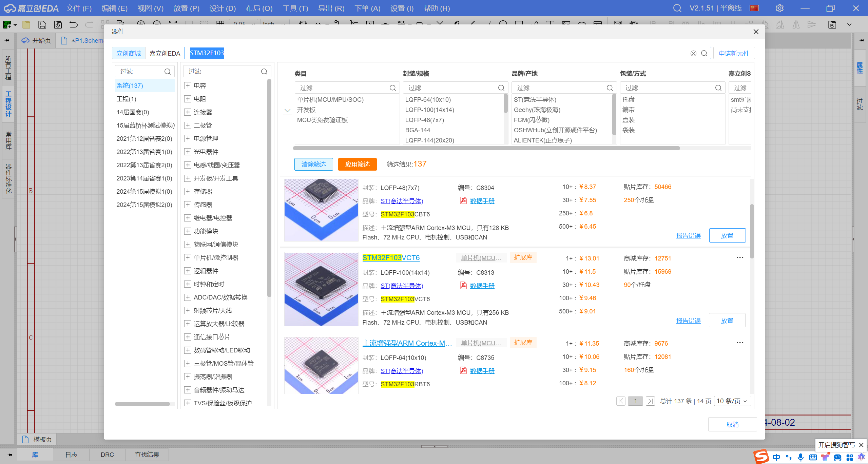Image resolution: width=868 pixels, height=464 pixels.
Task: Open the 帮助 (H) menu
Action: [437, 8]
